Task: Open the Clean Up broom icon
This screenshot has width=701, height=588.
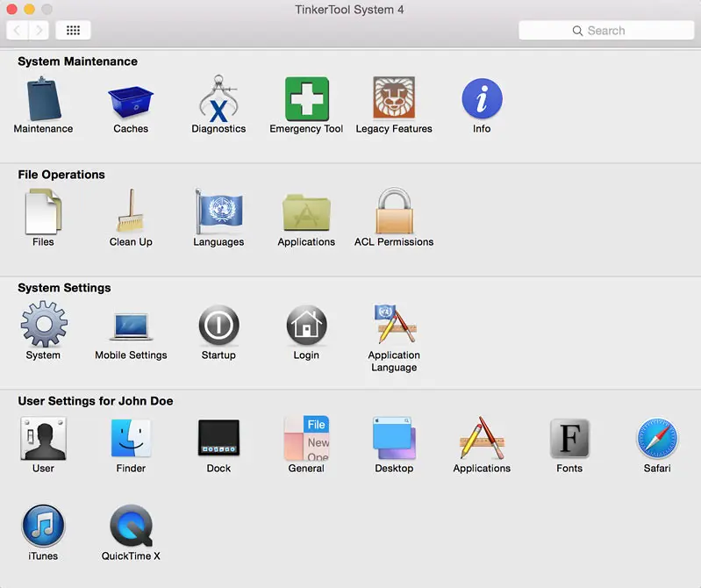Action: coord(131,211)
